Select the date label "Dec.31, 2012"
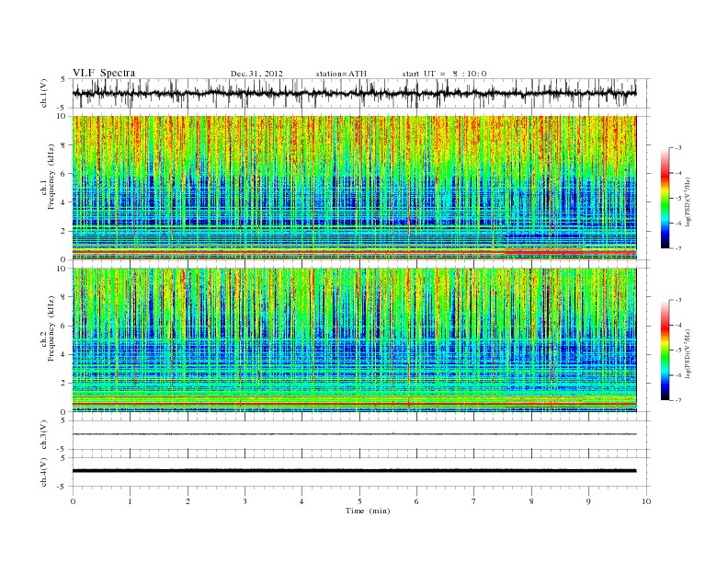Viewport: 728px width, 563px height. tap(256, 74)
